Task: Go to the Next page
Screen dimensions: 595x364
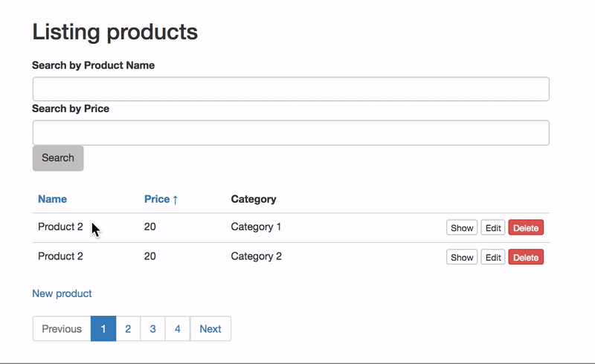Action: 210,329
